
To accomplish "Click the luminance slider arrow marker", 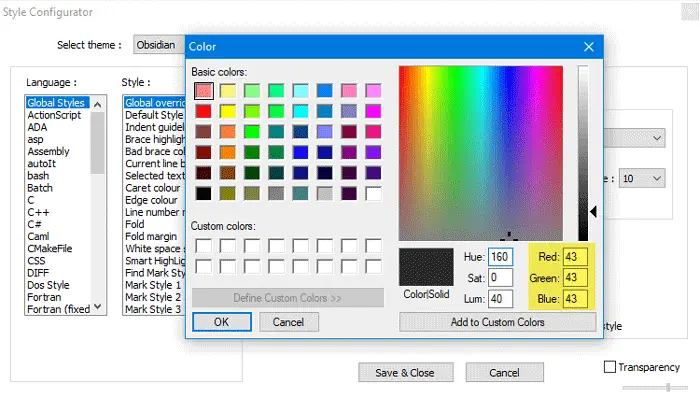I will coord(593,211).
